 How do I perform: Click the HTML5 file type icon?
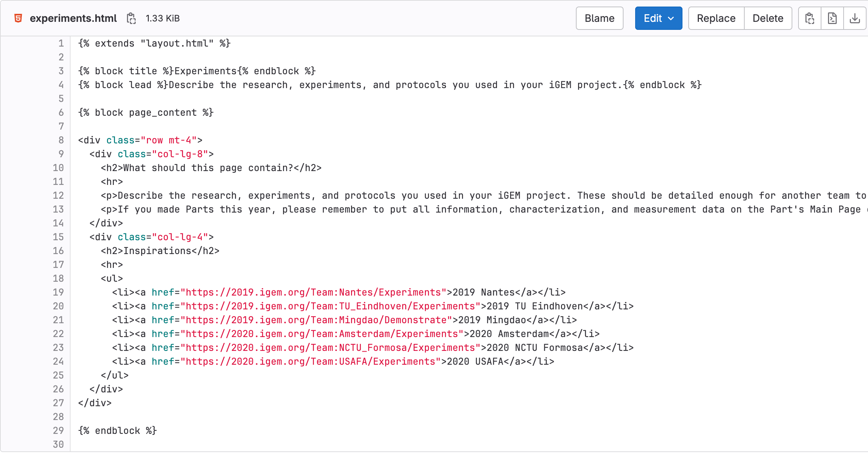[x=17, y=18]
